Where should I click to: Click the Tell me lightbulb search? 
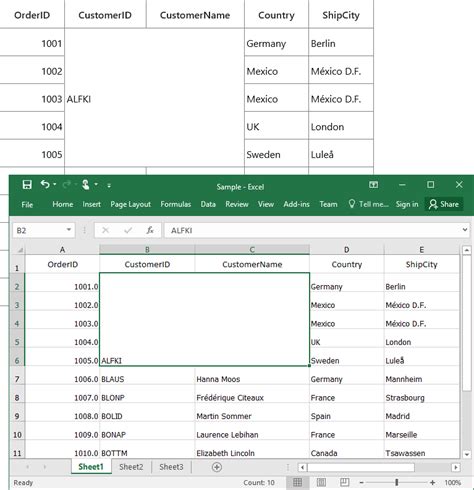click(368, 204)
